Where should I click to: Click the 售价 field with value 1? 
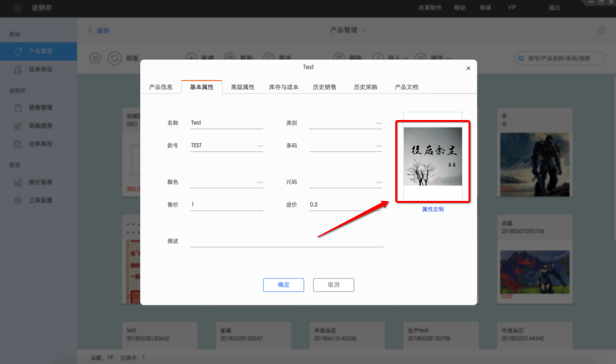click(x=226, y=205)
